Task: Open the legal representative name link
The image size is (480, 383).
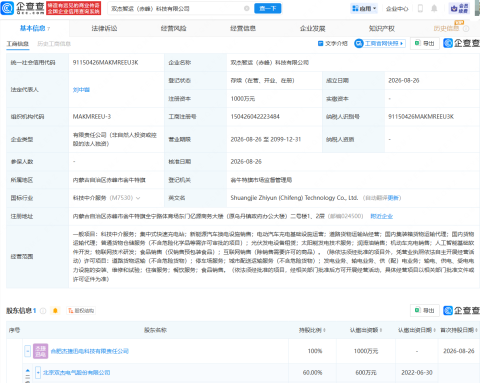Action: (x=81, y=90)
